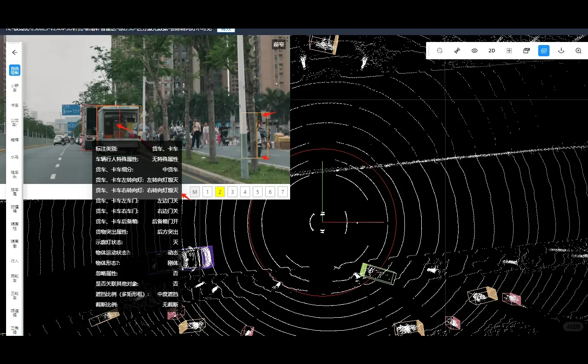Select the 自由绘制 free draw tool
The image size is (588, 364).
pyautogui.click(x=15, y=71)
